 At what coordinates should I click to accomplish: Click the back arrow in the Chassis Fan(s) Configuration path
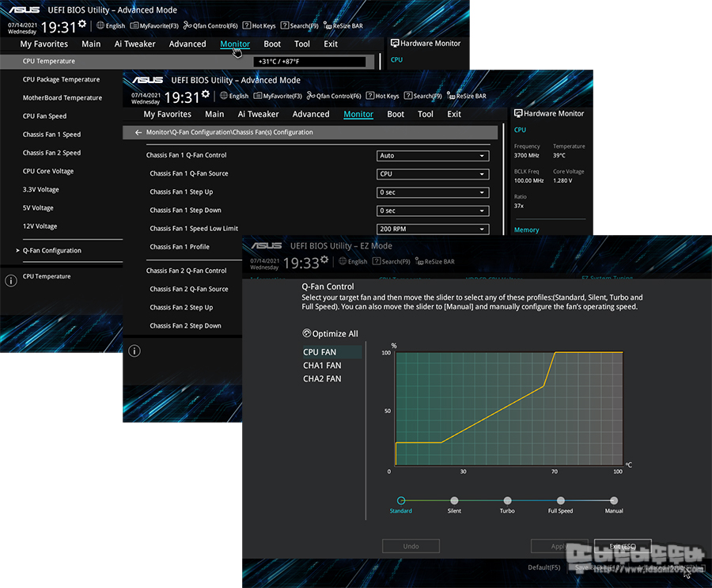(x=138, y=132)
